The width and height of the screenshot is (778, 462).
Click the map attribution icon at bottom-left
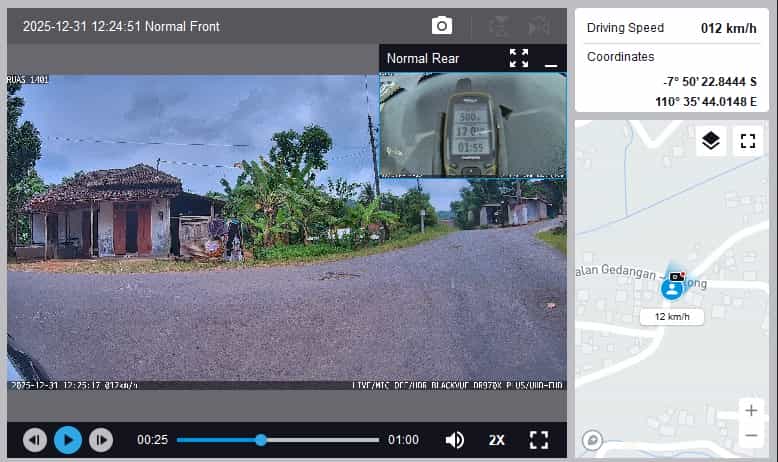(592, 439)
